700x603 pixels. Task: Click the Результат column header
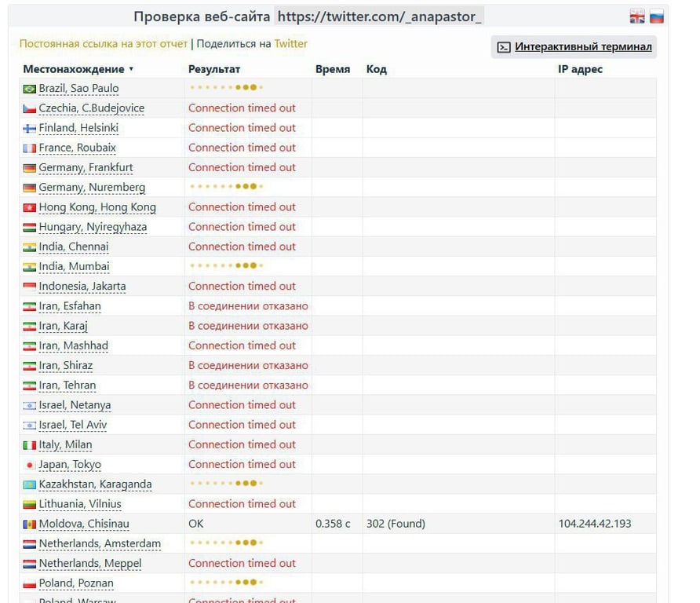[x=214, y=69]
